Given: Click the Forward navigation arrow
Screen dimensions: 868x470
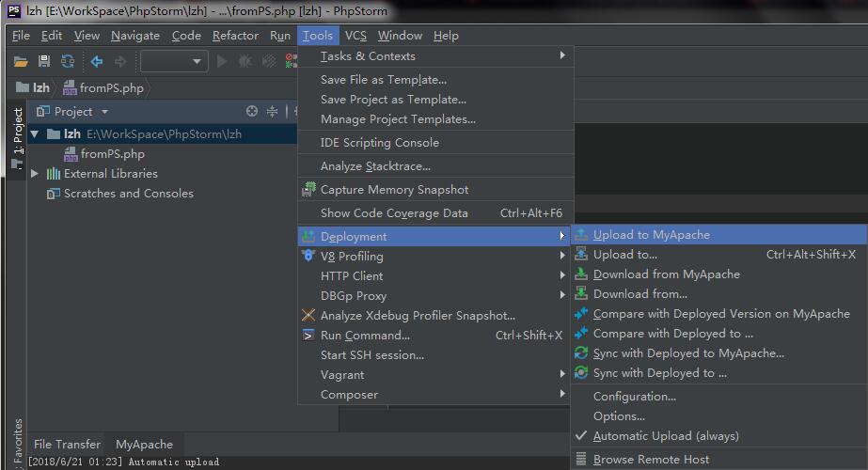Looking at the screenshot, I should (120, 61).
